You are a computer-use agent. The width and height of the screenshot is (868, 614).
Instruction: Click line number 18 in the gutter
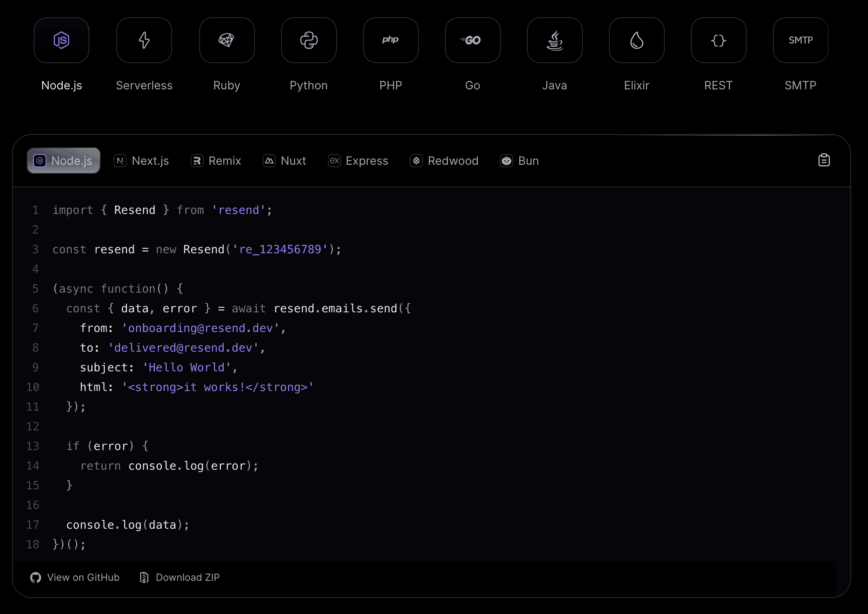(x=33, y=545)
